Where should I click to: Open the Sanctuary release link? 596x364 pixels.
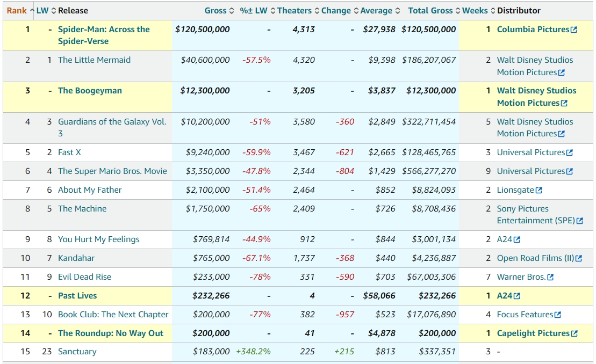(77, 352)
